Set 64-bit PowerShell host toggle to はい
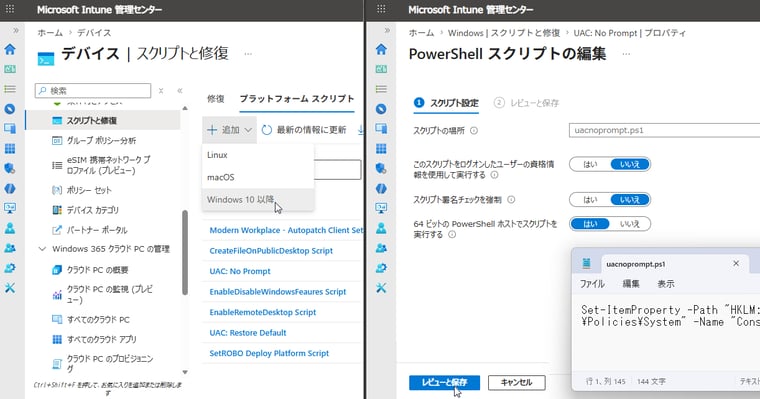 (x=590, y=223)
